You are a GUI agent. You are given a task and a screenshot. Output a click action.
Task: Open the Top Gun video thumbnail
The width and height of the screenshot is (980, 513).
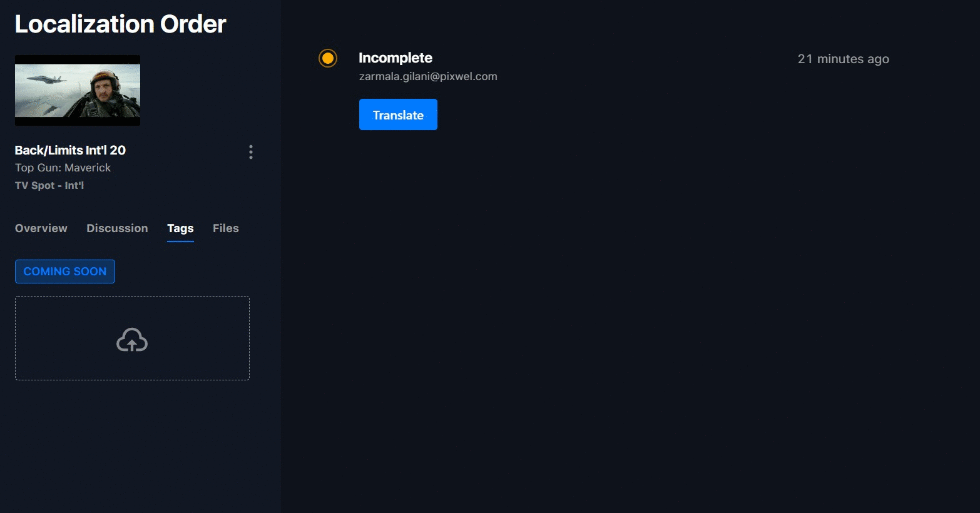click(78, 90)
